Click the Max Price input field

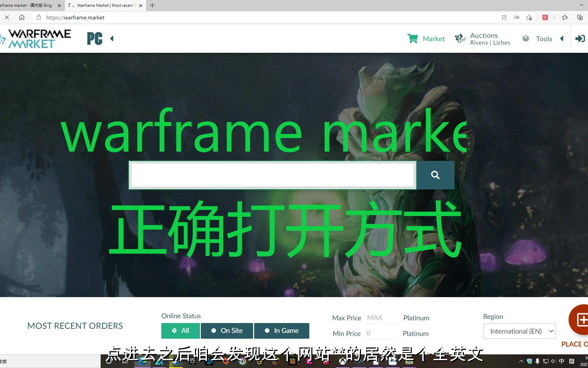pyautogui.click(x=381, y=318)
